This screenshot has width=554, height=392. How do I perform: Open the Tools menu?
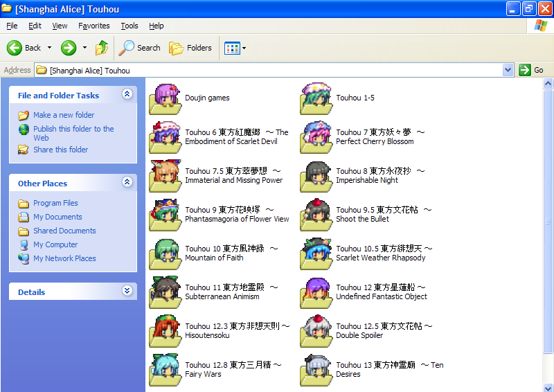click(129, 26)
